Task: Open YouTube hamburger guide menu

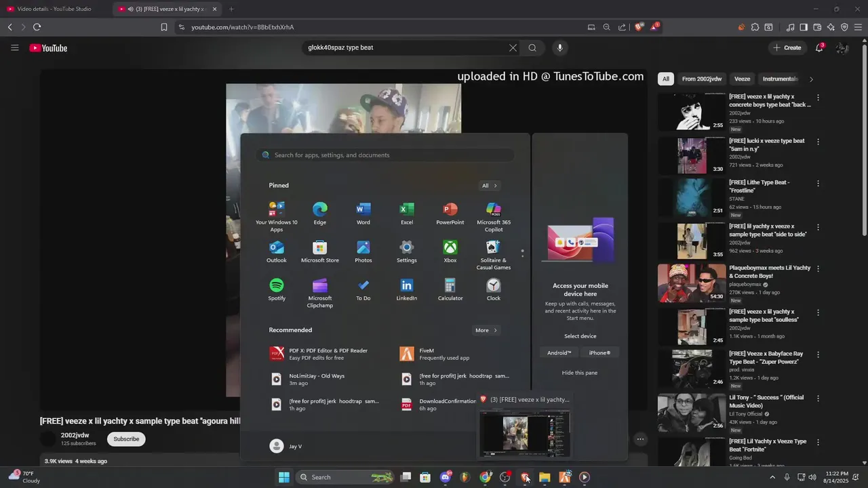Action: click(x=15, y=47)
